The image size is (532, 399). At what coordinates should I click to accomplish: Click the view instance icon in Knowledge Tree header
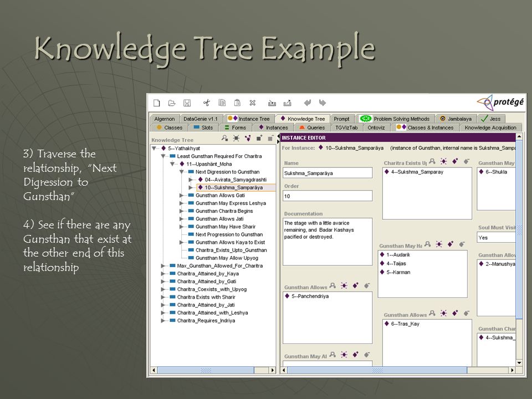point(224,138)
